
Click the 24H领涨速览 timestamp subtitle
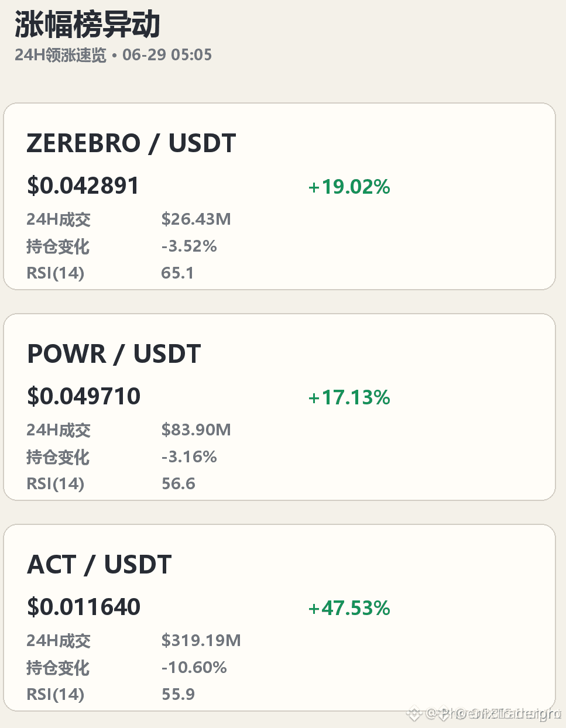[x=113, y=55]
